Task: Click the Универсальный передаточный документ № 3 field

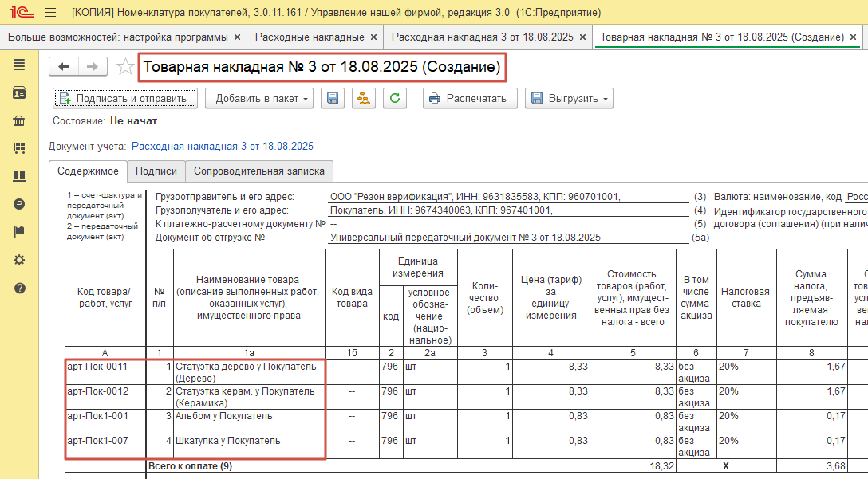Action: [x=509, y=238]
